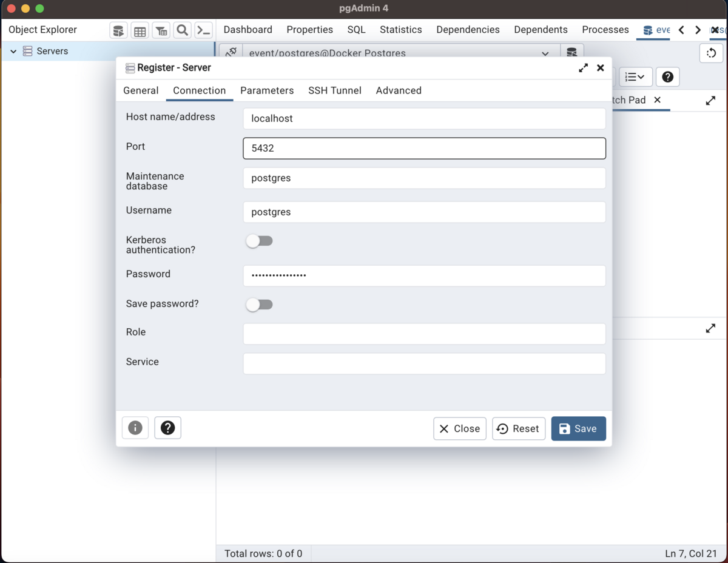
Task: Click the Username input field
Action: click(x=424, y=212)
